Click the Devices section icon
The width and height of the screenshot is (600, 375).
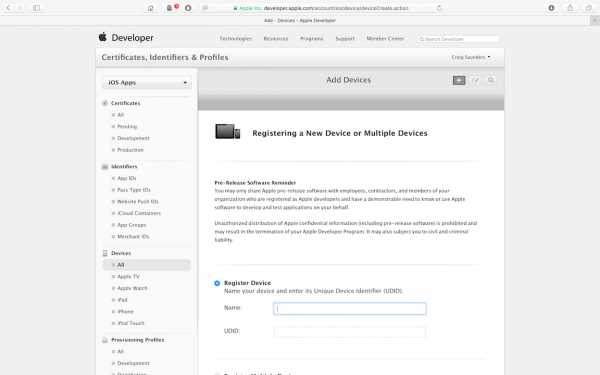(x=105, y=253)
